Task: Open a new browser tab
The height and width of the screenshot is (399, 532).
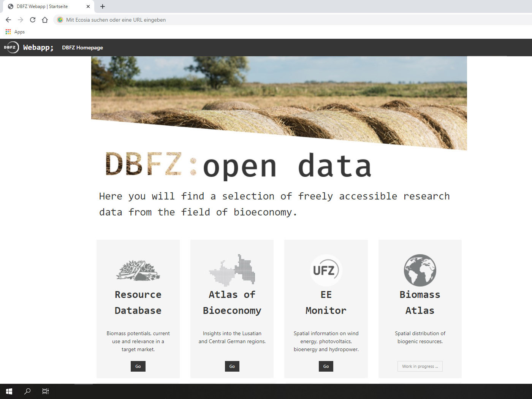Action: 103,6
